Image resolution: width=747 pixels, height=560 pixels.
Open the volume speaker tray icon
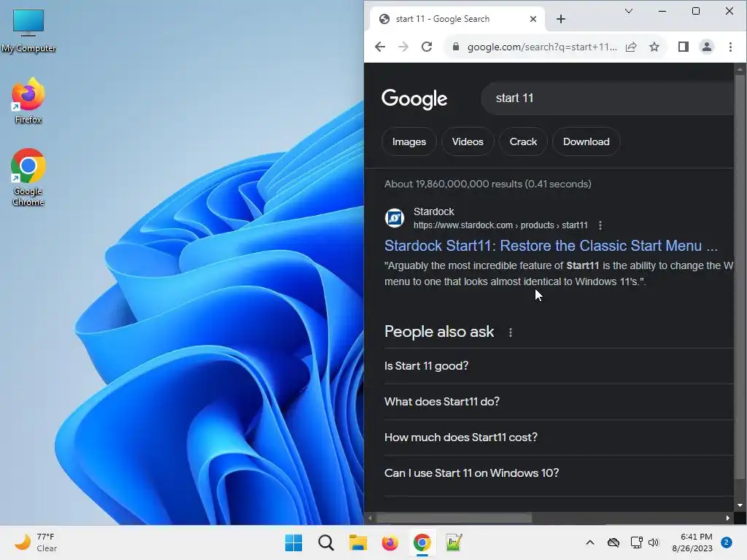pyautogui.click(x=654, y=542)
